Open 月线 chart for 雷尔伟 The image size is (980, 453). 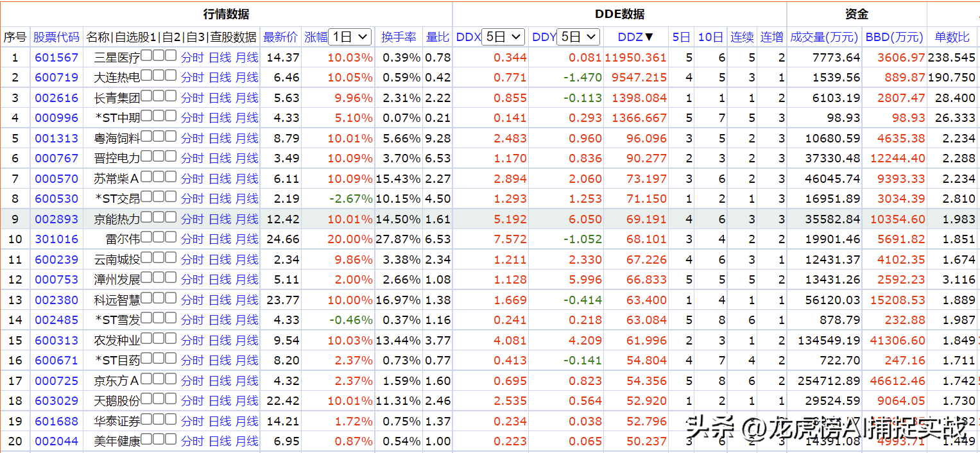click(x=247, y=239)
